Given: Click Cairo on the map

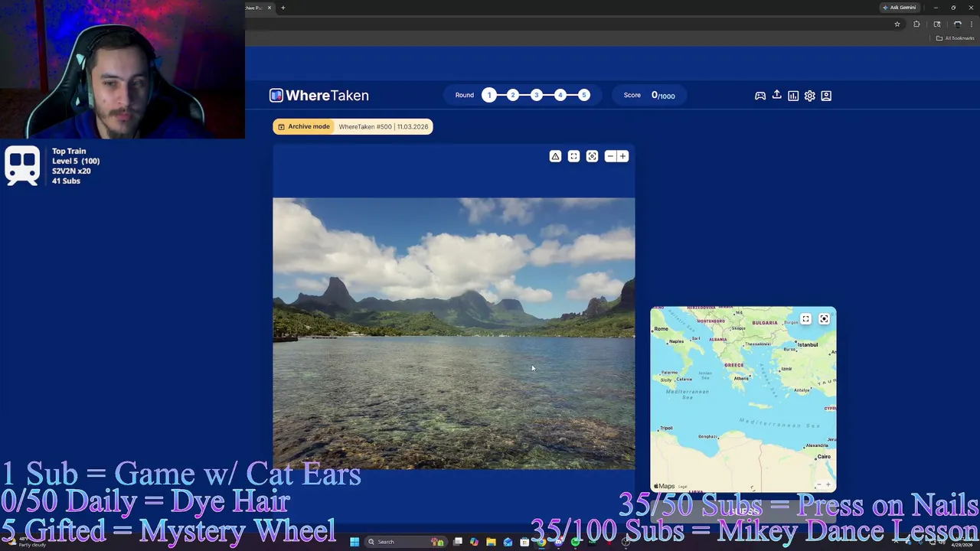Looking at the screenshot, I should click(x=824, y=456).
